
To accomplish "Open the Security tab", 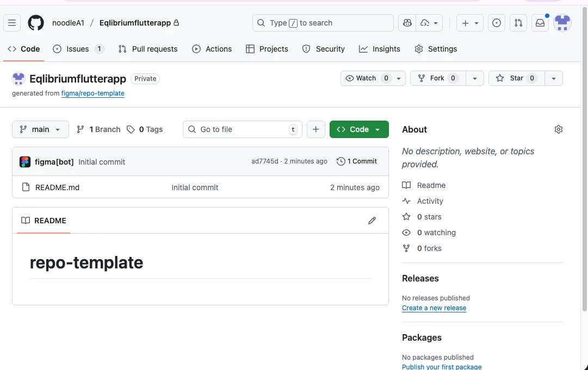I will [x=323, y=49].
